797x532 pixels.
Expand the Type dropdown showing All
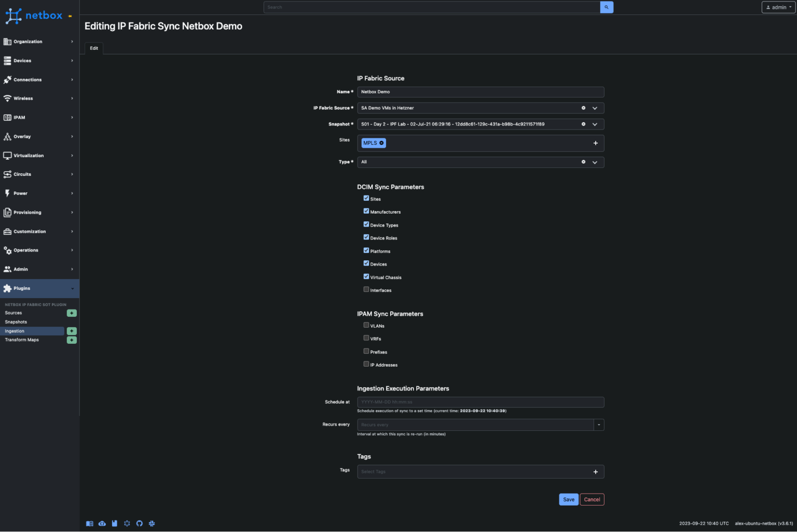595,162
